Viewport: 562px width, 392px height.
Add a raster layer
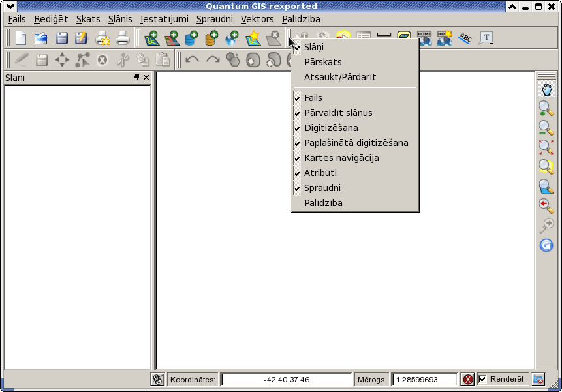click(x=172, y=38)
